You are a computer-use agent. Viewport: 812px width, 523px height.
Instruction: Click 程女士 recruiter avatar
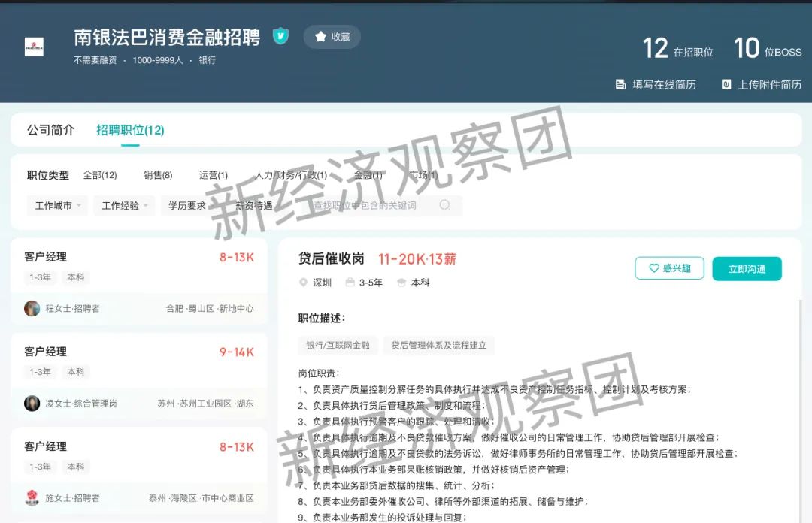32,308
